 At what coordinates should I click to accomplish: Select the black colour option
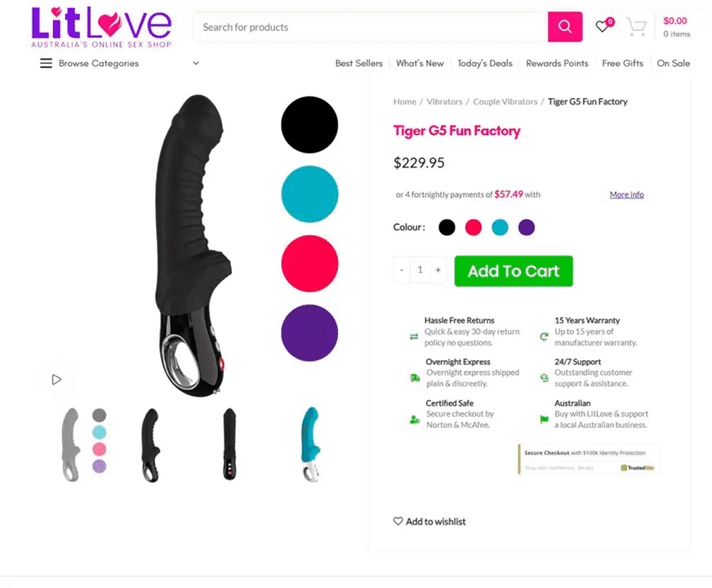tap(447, 227)
